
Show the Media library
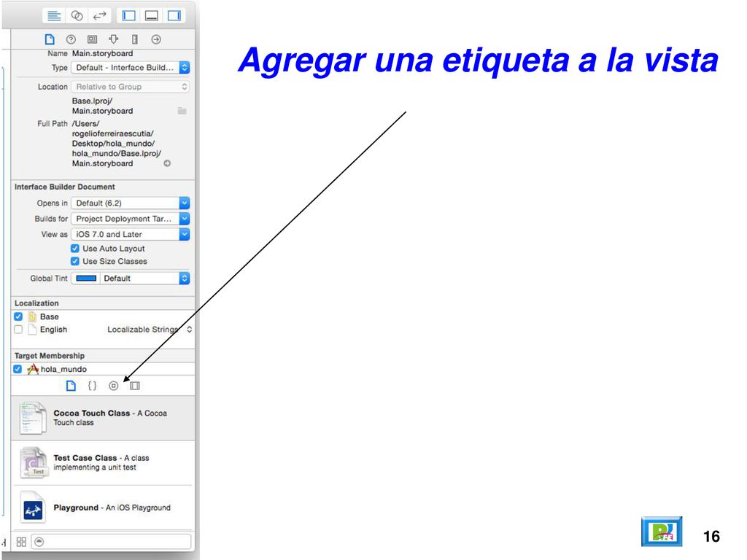[135, 386]
